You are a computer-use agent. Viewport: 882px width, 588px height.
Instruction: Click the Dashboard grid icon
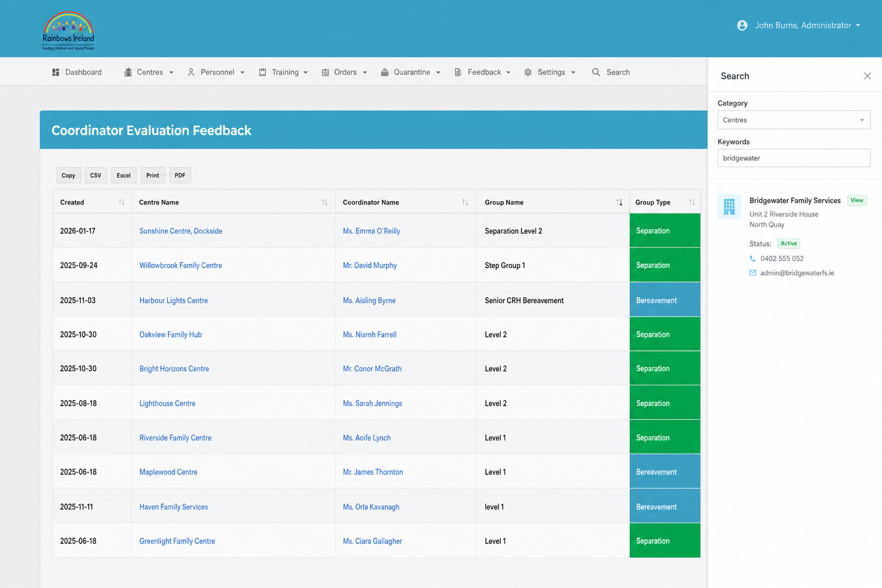click(x=56, y=72)
